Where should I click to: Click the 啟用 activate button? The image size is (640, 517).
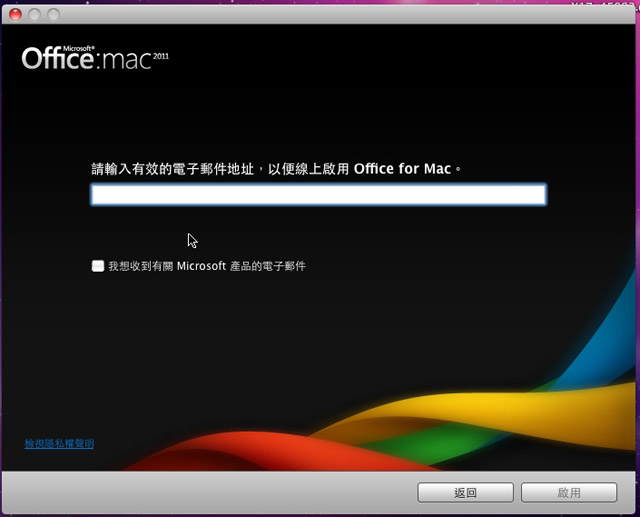pyautogui.click(x=569, y=493)
